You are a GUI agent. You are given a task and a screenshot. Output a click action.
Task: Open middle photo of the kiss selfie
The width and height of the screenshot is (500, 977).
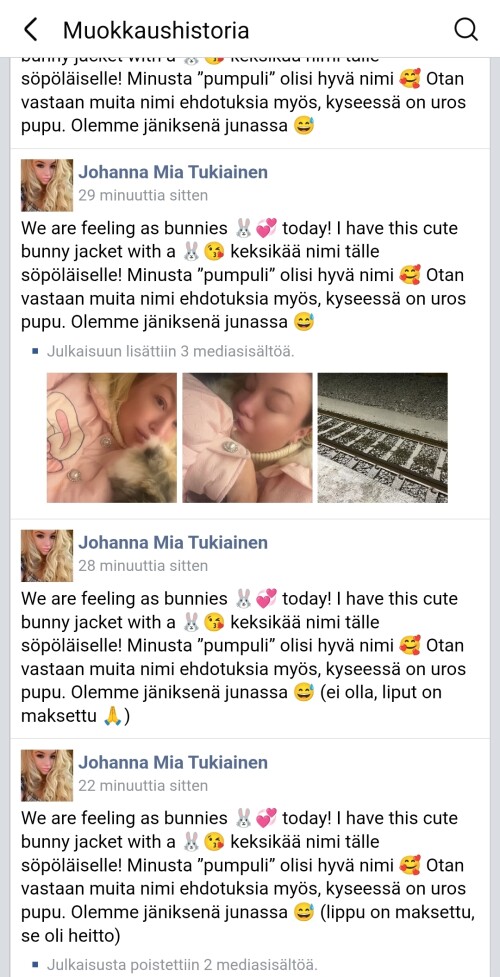click(248, 437)
